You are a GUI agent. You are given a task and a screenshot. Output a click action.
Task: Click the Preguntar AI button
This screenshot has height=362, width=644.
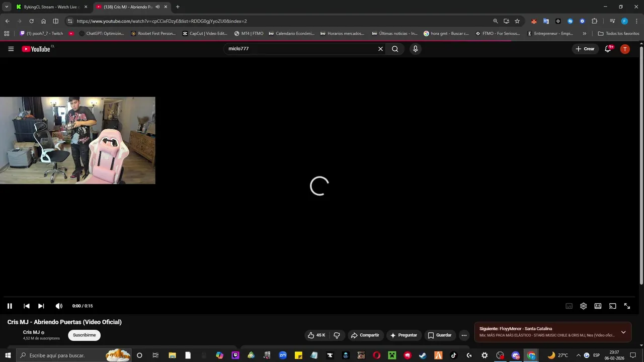pyautogui.click(x=404, y=335)
